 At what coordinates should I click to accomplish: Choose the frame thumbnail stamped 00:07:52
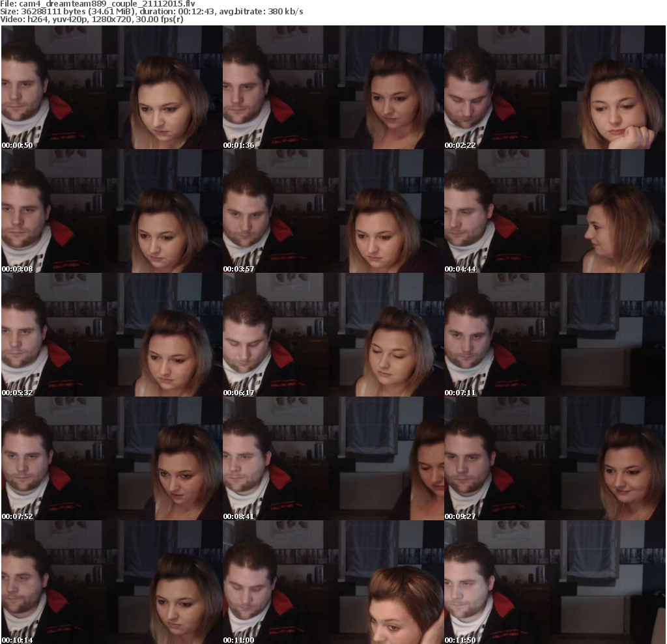(x=112, y=458)
